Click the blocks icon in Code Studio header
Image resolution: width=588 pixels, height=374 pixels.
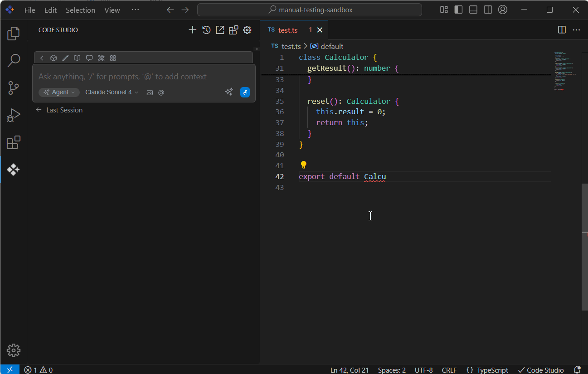[233, 30]
